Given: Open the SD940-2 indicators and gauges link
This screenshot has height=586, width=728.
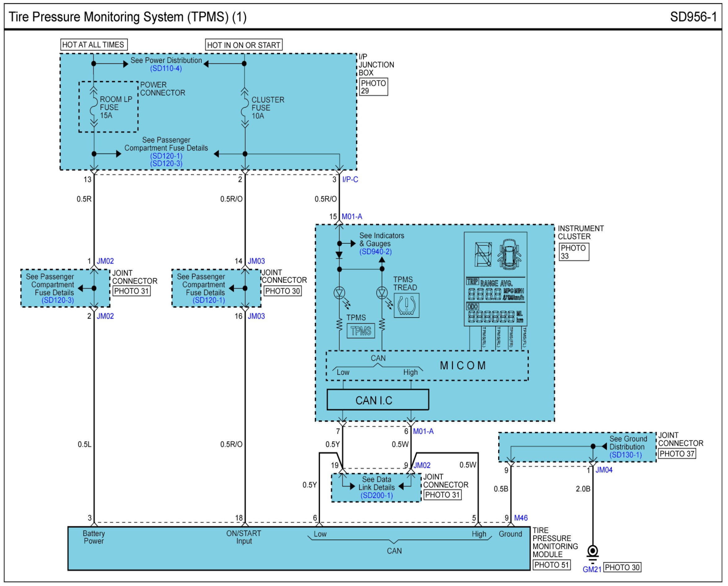Looking at the screenshot, I should [375, 252].
